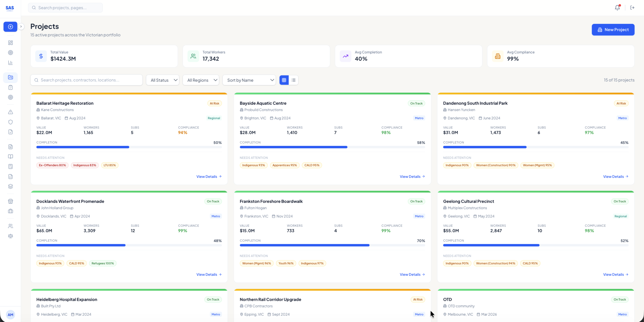Click the SAS Connect logo

10,8
